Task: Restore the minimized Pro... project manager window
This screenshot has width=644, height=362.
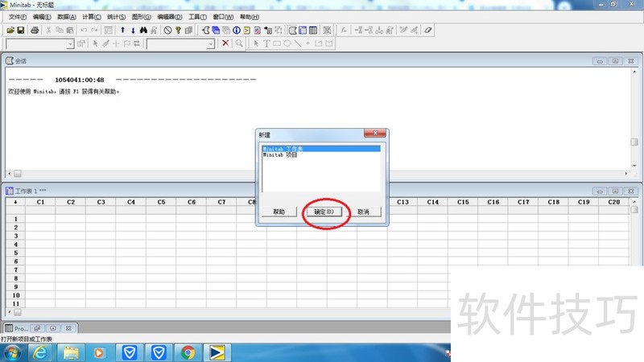Action: (37, 328)
